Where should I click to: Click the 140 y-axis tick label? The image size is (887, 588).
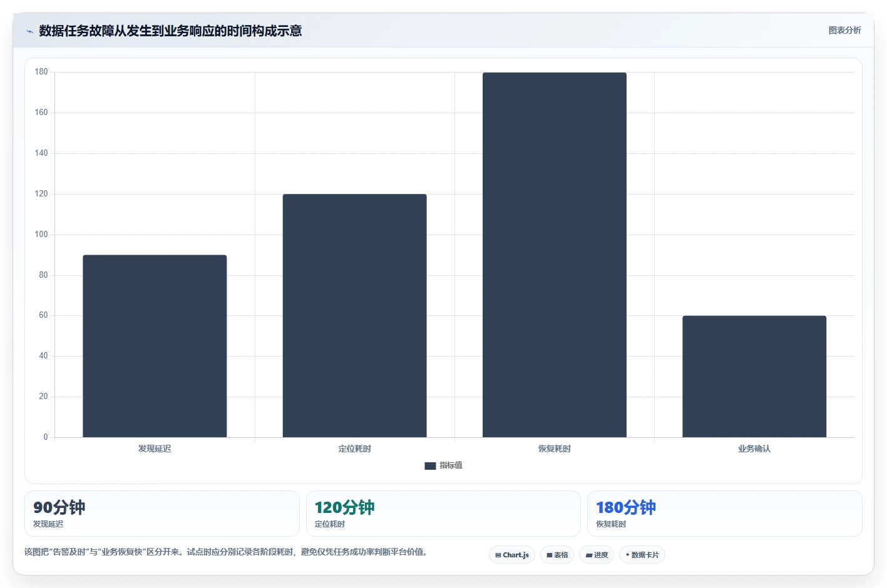pos(41,153)
